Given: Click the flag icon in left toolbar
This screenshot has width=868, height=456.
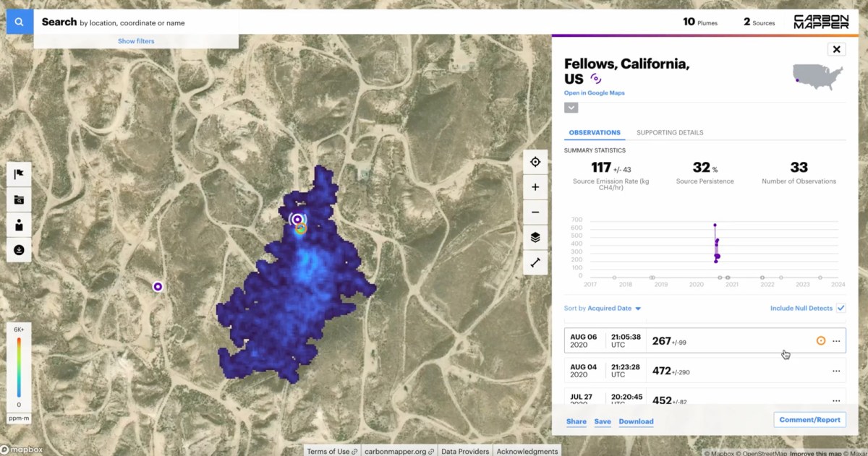Looking at the screenshot, I should tap(19, 174).
